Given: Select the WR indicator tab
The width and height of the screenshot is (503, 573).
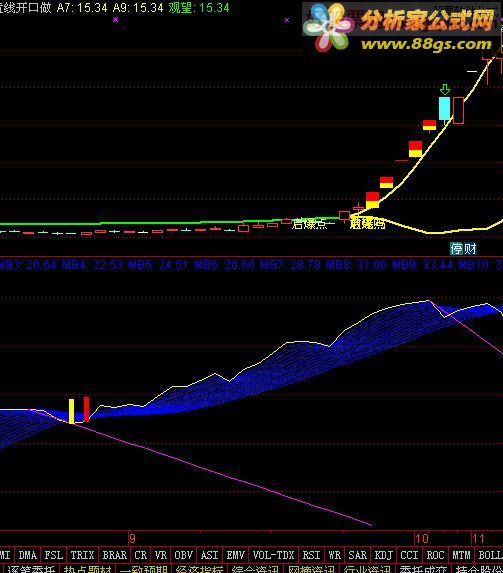Looking at the screenshot, I should 334,555.
